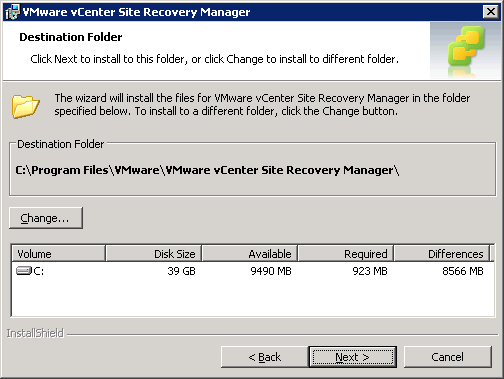The height and width of the screenshot is (379, 504).
Task: Select the C: volume row
Action: [253, 271]
